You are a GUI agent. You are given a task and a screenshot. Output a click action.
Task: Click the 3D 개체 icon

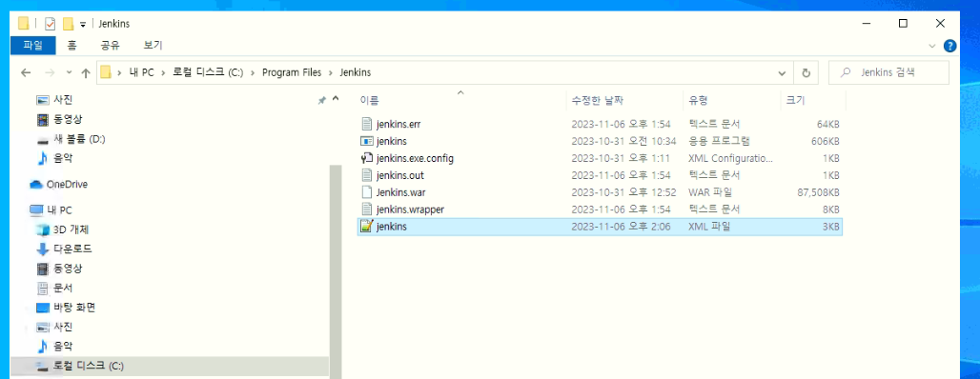[43, 229]
